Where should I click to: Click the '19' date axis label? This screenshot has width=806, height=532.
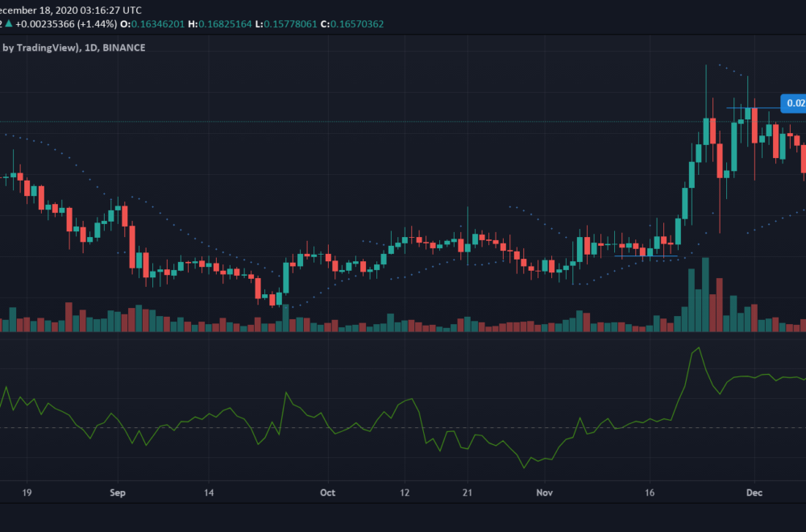point(27,493)
